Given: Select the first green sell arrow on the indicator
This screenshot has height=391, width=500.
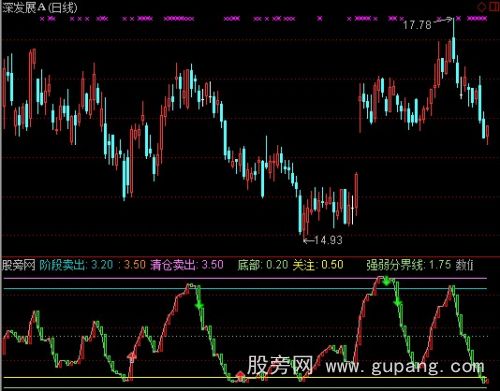Looking at the screenshot, I should (x=199, y=305).
